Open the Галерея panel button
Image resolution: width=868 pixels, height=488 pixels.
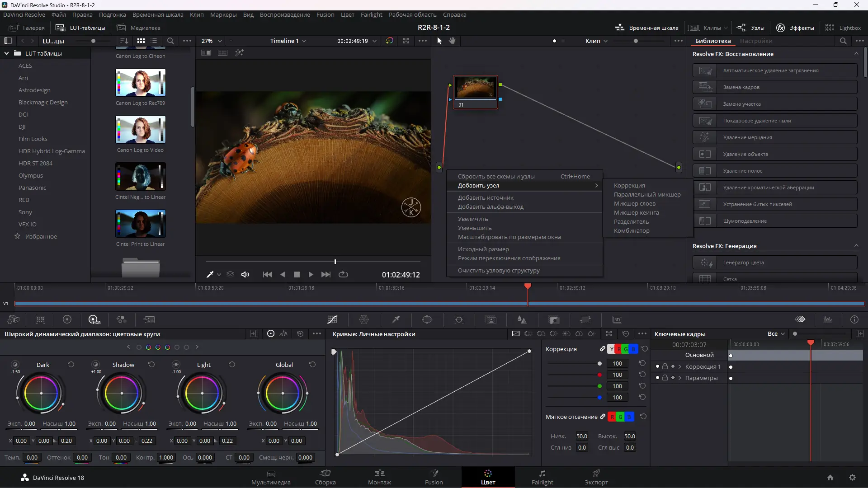click(27, 28)
